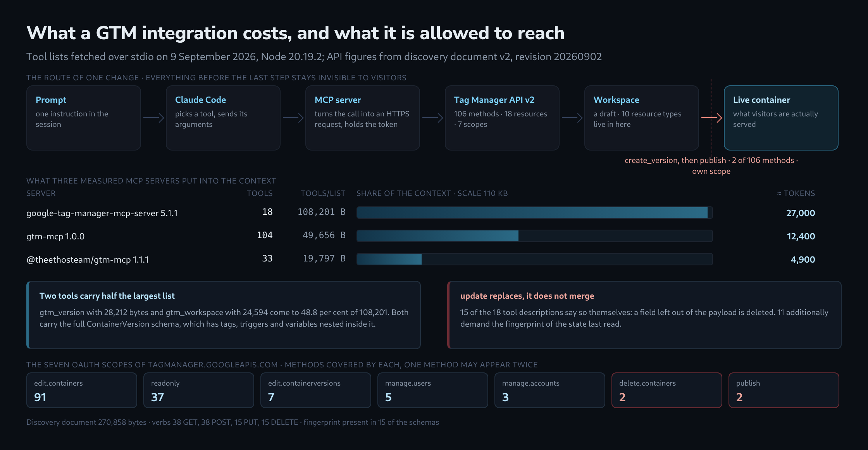This screenshot has height=450, width=868.
Task: Click the subtitle about tool lists fetched over stdio
Action: pyautogui.click(x=314, y=57)
